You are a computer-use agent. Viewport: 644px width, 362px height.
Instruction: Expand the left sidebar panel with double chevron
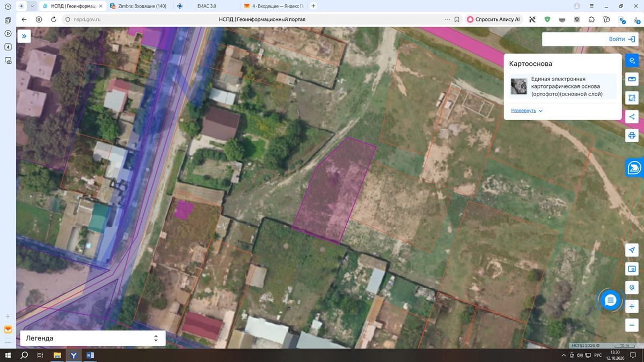(24, 36)
